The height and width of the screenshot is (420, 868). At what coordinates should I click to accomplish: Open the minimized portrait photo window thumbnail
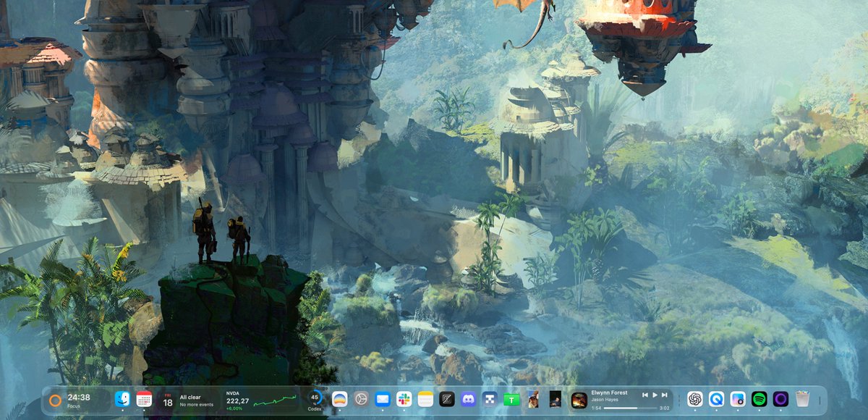[533, 399]
